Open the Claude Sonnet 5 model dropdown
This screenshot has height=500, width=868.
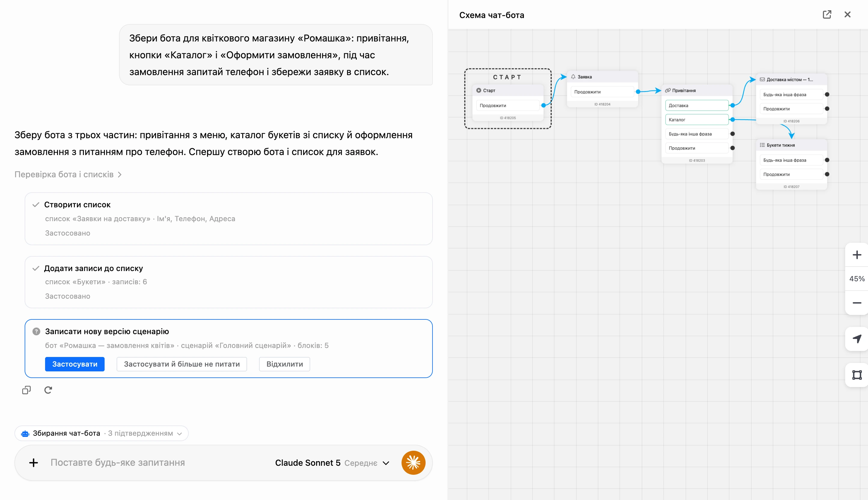(332, 463)
